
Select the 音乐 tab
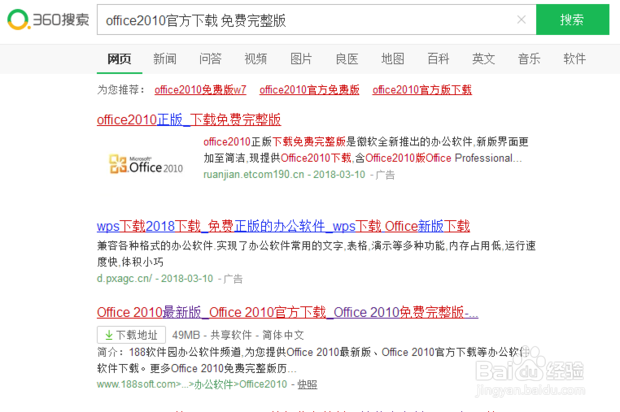[529, 59]
